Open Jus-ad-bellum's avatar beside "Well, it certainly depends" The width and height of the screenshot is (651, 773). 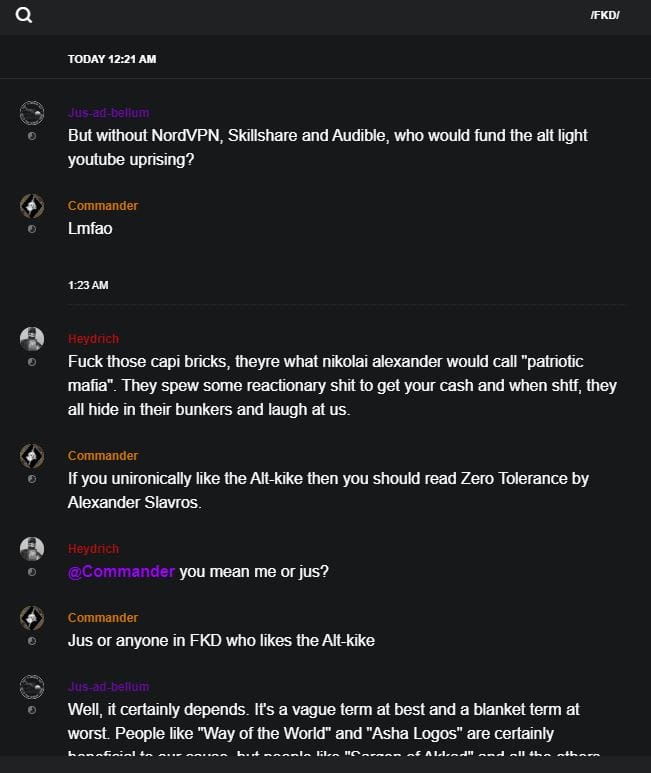tap(32, 687)
